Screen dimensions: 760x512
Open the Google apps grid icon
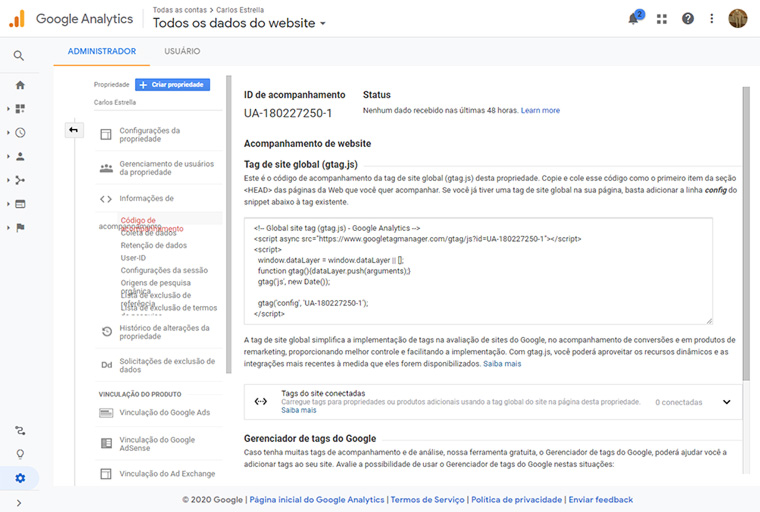coord(662,19)
